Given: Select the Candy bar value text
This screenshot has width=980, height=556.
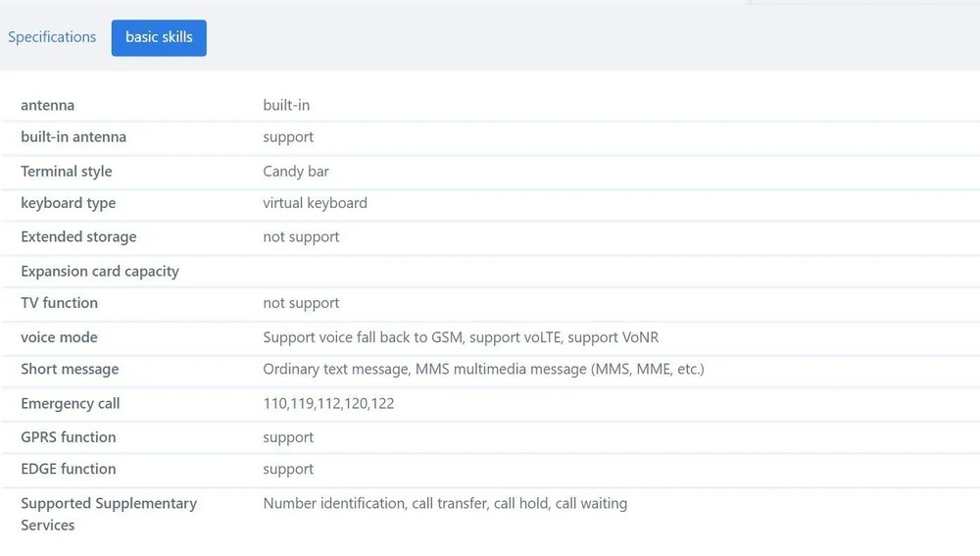Looking at the screenshot, I should (x=296, y=172).
